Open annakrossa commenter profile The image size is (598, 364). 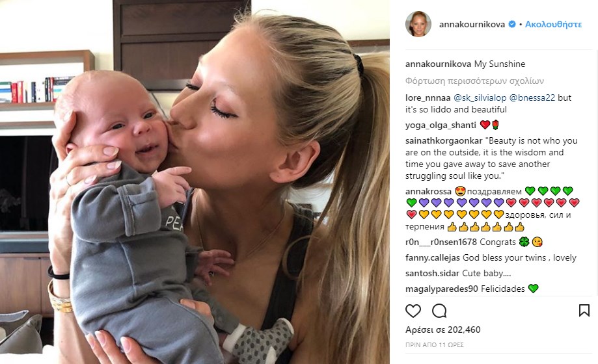coord(428,191)
